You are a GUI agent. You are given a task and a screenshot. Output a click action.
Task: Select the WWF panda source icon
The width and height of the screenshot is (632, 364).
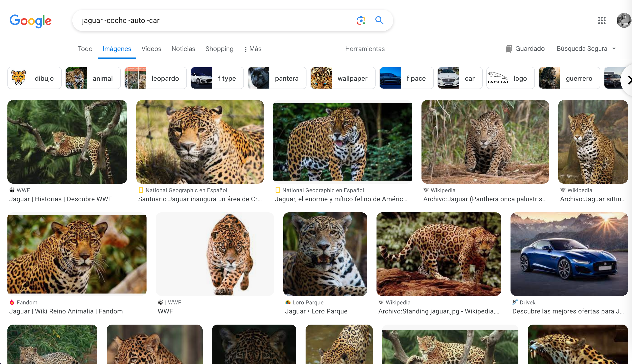(12, 190)
